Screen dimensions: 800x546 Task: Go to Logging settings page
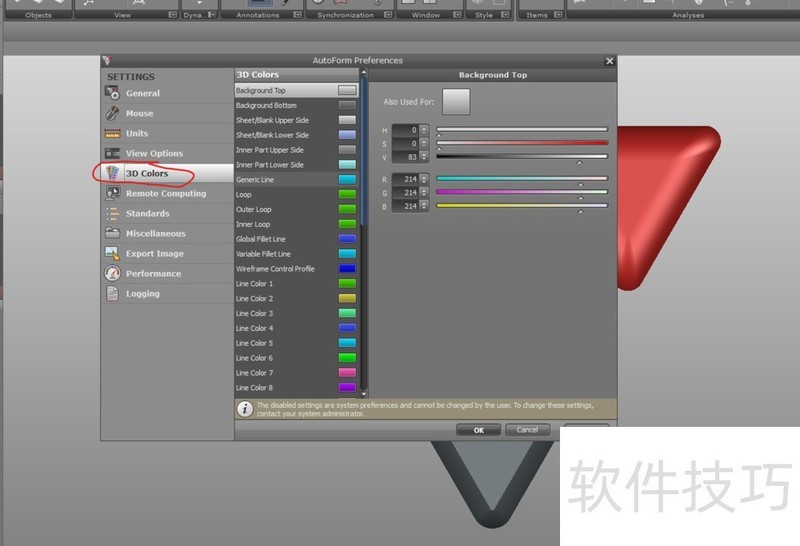[x=167, y=293]
